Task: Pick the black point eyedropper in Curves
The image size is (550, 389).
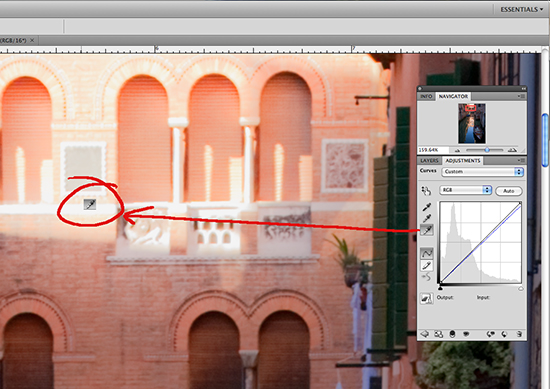Action: coord(427,207)
